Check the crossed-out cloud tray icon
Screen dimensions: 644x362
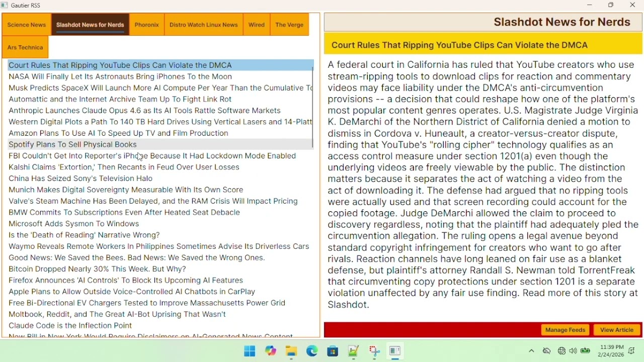pyautogui.click(x=547, y=351)
